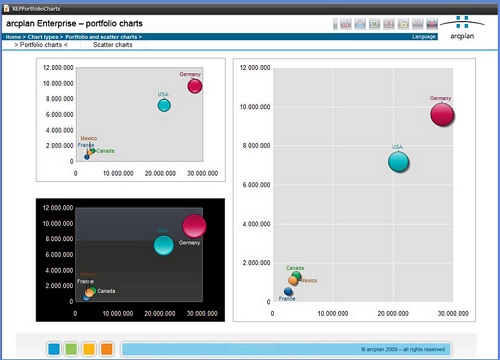Click the Germany bubble in the top-left chart
Viewport: 500px width, 360px height.
[195, 86]
